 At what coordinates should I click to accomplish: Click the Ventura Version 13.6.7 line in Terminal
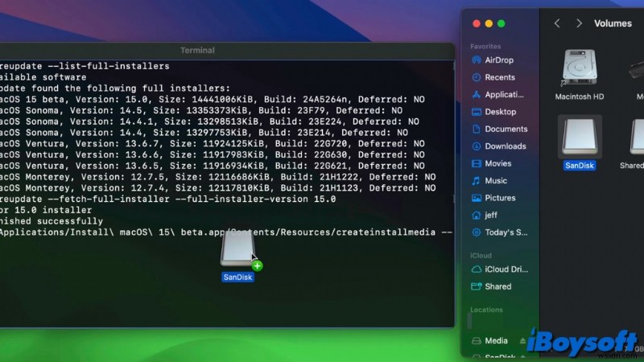pyautogui.click(x=213, y=144)
